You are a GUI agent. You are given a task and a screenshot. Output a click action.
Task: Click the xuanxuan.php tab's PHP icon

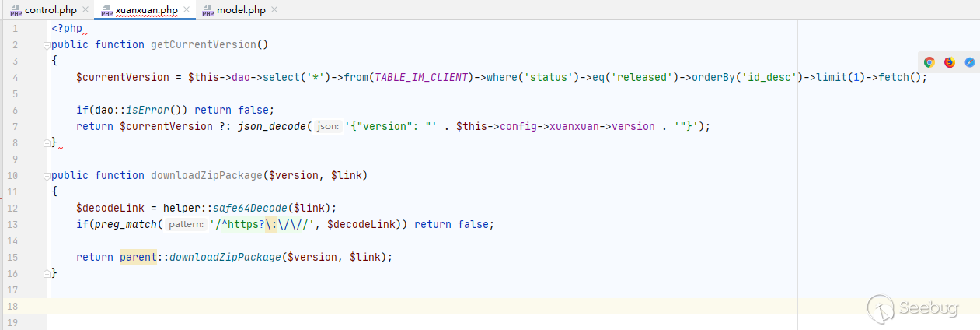coord(106,11)
